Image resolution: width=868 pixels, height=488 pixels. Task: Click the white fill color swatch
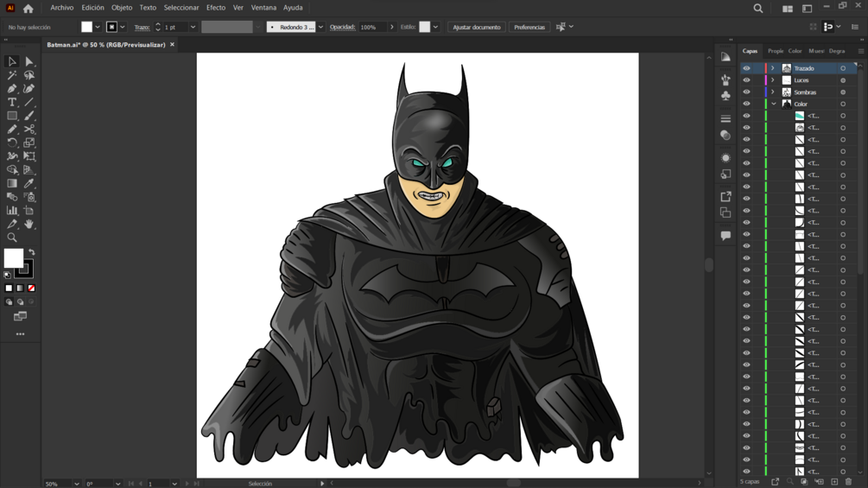pyautogui.click(x=13, y=257)
